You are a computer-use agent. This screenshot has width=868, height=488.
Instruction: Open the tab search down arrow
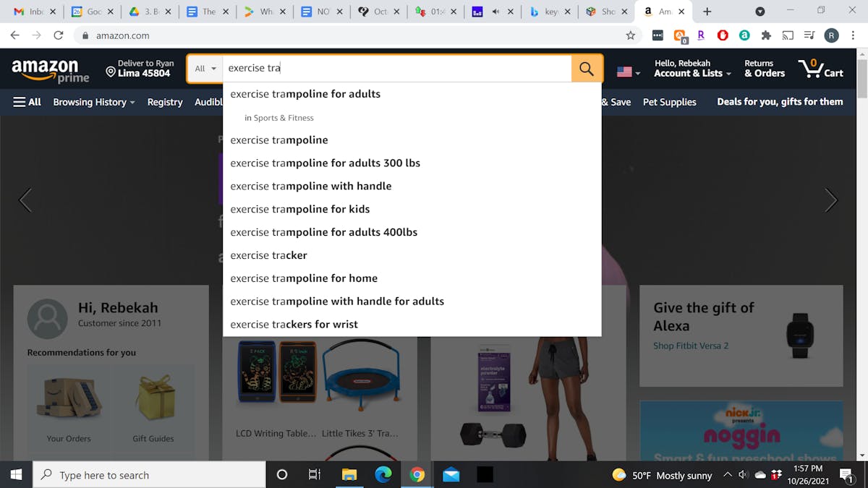click(x=760, y=12)
